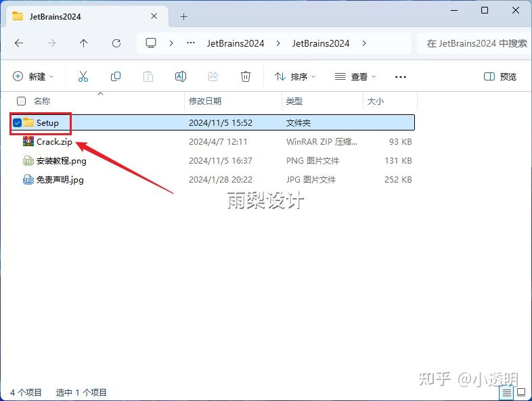Click the WinRAR icon of Crack.zip
532x401 pixels.
(28, 141)
